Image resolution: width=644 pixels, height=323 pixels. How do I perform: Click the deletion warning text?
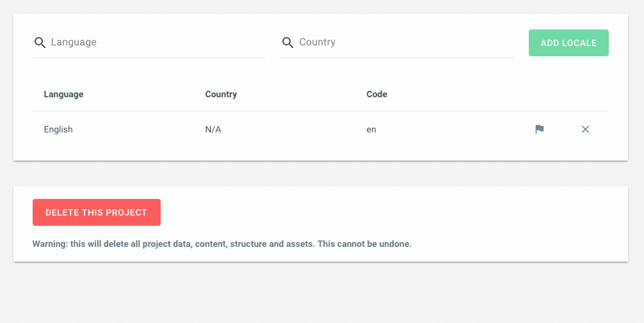tap(221, 244)
